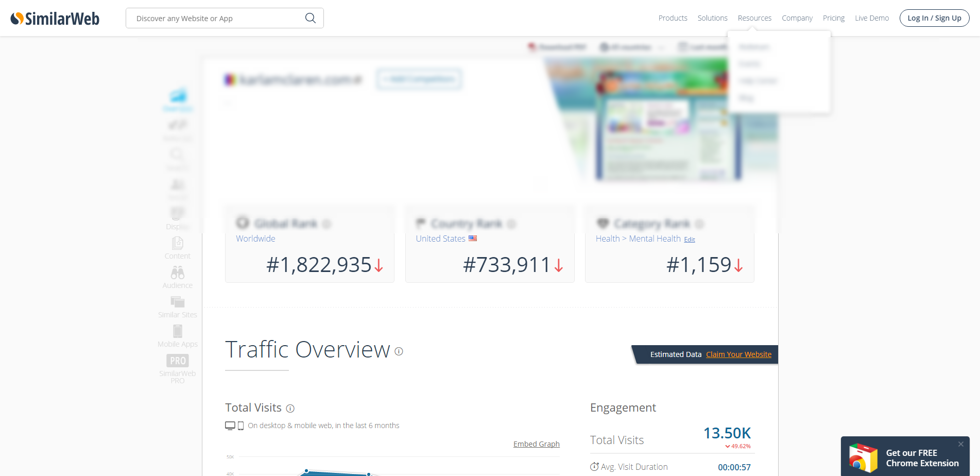The height and width of the screenshot is (476, 980).
Task: Click the Mental Health category link
Action: [655, 239]
